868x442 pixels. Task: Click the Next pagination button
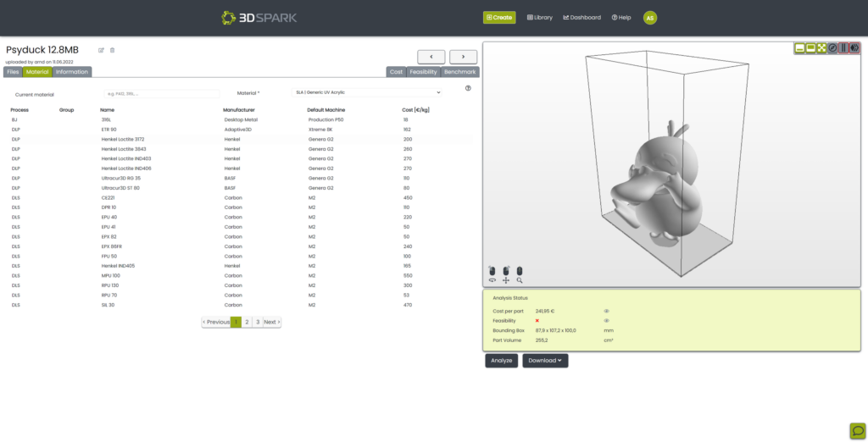click(272, 322)
